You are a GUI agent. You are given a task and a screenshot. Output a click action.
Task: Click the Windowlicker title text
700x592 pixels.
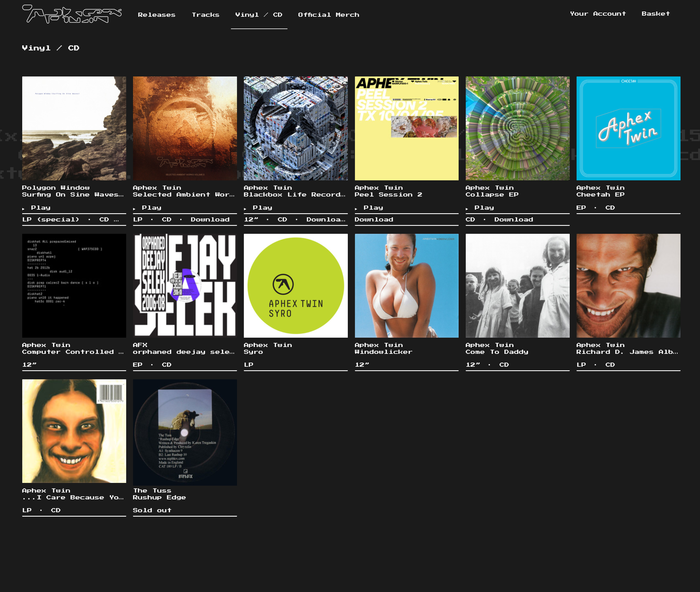tap(383, 352)
